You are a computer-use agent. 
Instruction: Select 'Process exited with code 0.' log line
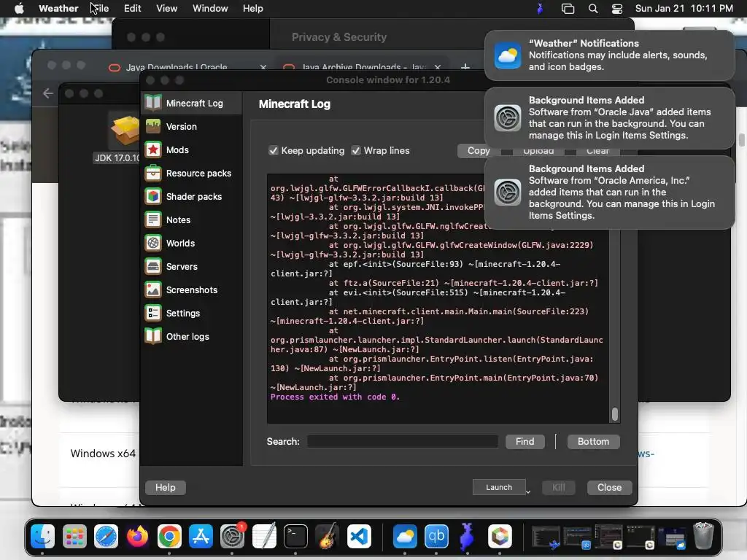335,397
